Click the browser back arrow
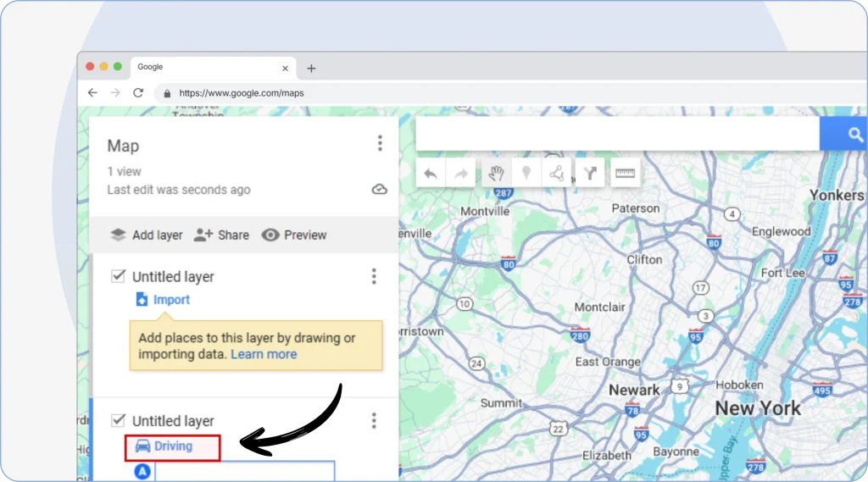The image size is (868, 482). [92, 93]
